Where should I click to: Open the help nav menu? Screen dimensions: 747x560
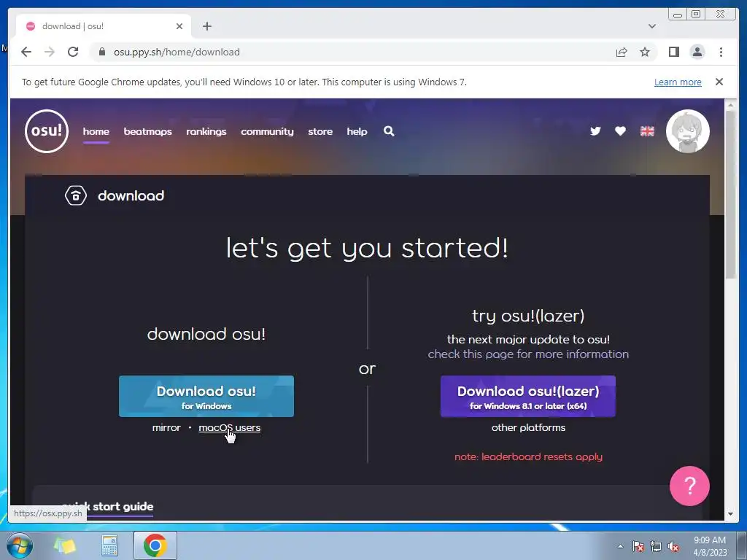[x=357, y=131]
